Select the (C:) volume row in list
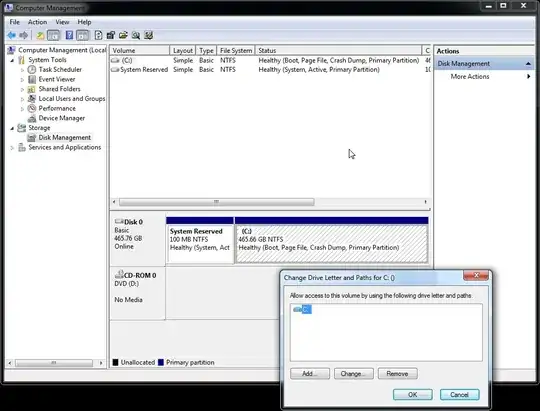The image size is (540, 411). point(270,60)
